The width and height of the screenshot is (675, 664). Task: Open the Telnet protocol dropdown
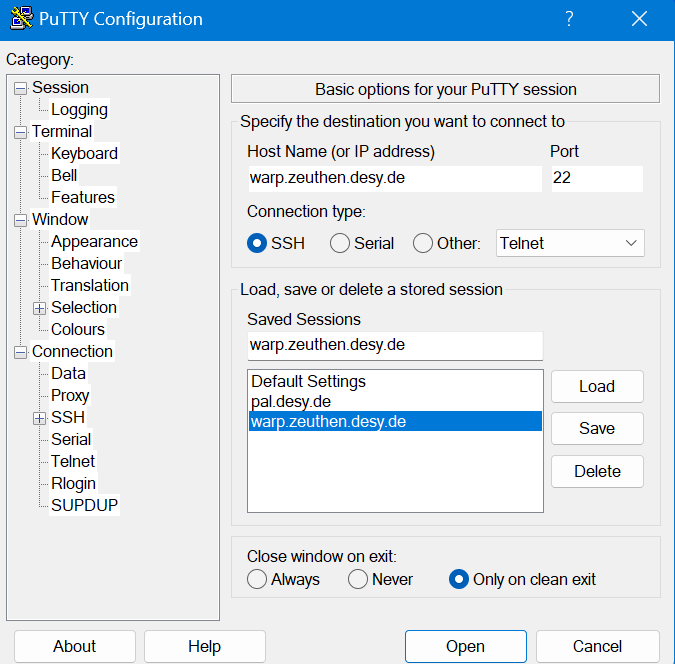pyautogui.click(x=570, y=243)
